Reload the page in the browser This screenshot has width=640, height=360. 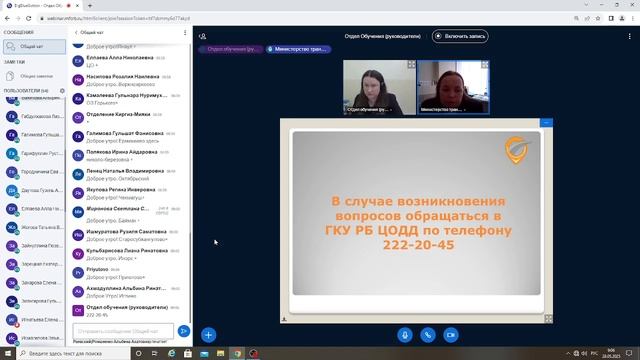pyautogui.click(x=29, y=18)
